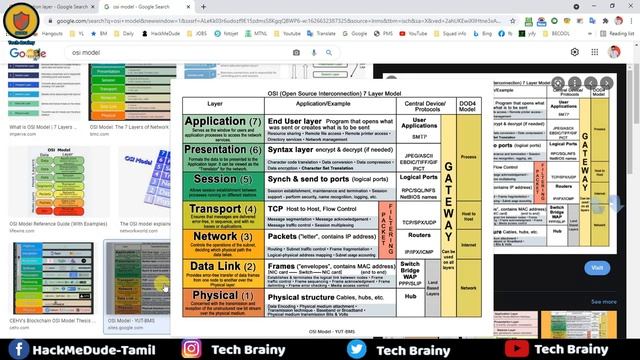Open the Google apps grid

tap(595, 52)
